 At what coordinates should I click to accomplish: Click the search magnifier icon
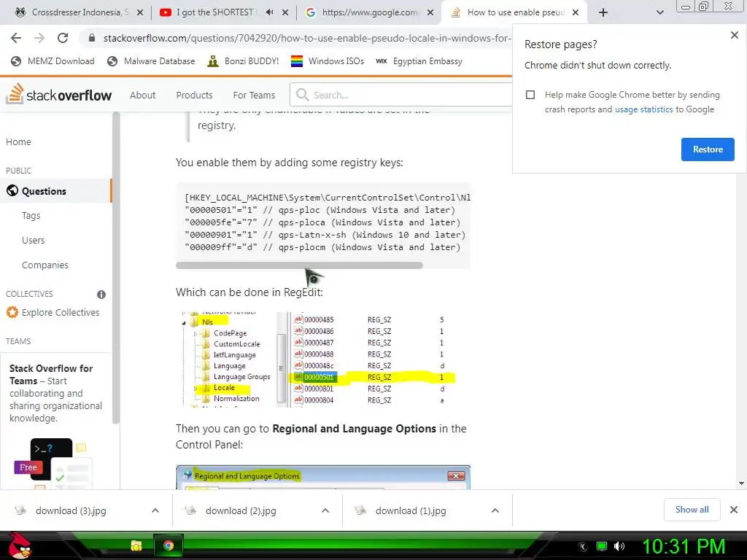coord(302,95)
